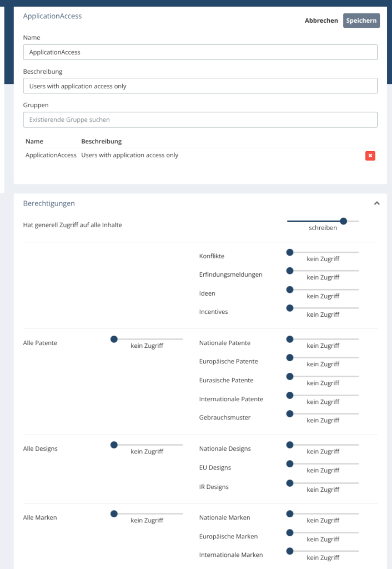Click the Name input field
The width and height of the screenshot is (392, 569).
coord(200,52)
